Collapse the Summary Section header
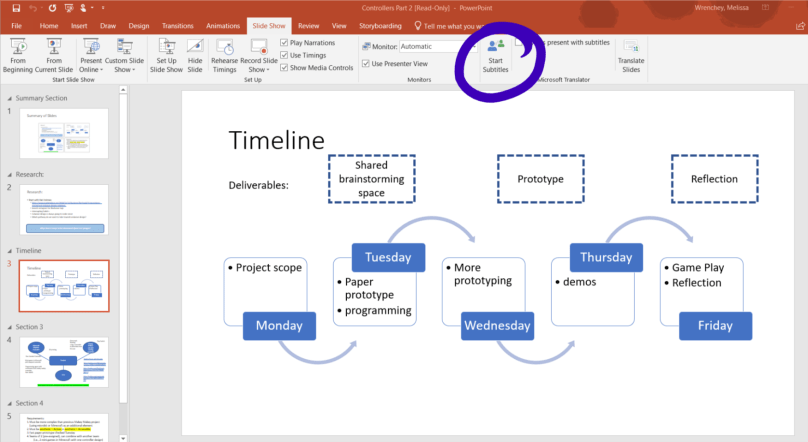This screenshot has height=442, width=808. (x=9, y=98)
